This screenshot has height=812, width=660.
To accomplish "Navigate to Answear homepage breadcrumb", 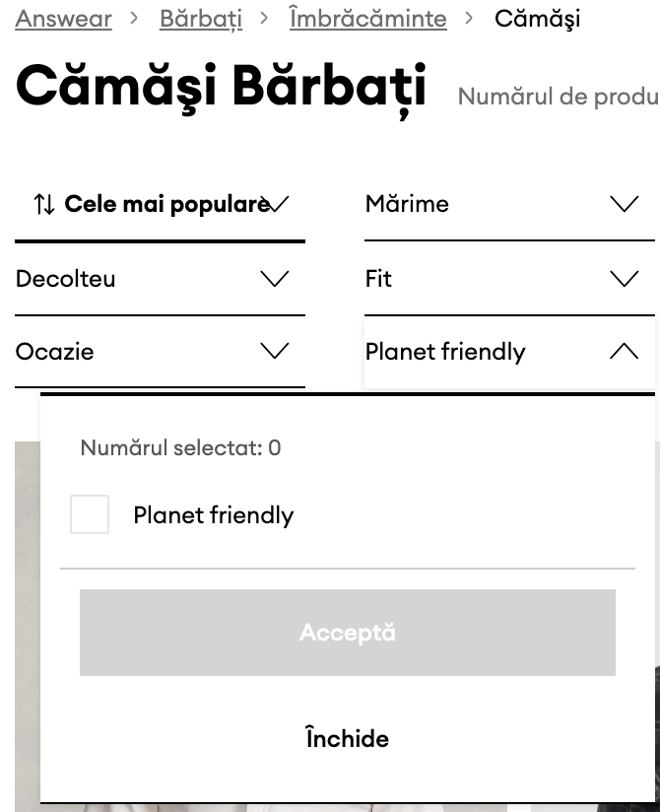I will click(x=63, y=19).
